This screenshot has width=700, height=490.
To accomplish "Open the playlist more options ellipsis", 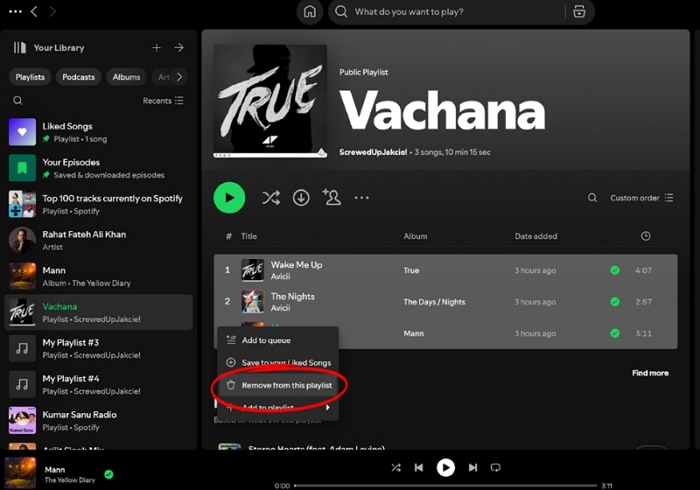I will click(x=362, y=198).
